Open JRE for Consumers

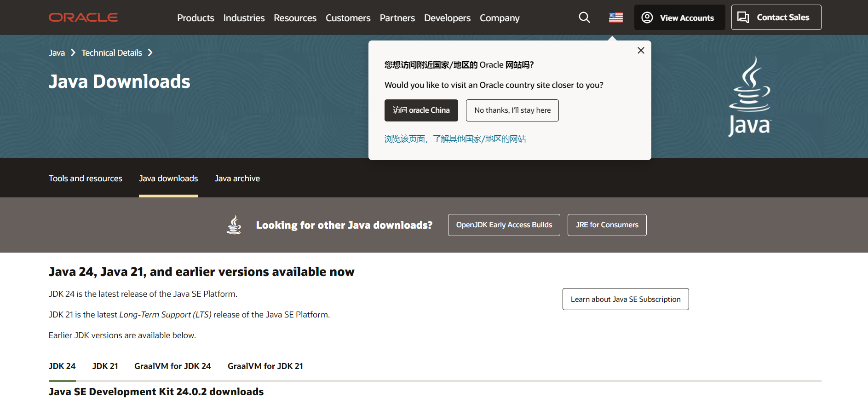(x=607, y=225)
